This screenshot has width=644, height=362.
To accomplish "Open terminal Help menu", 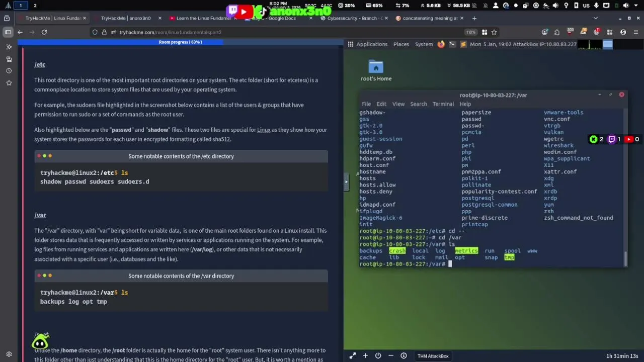I will (465, 104).
